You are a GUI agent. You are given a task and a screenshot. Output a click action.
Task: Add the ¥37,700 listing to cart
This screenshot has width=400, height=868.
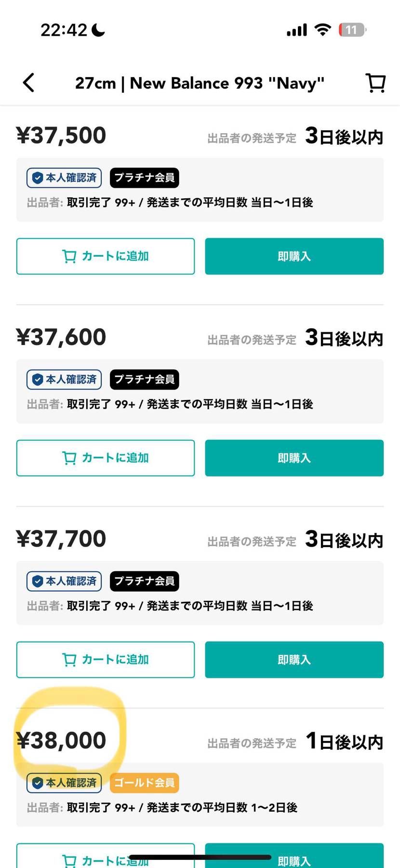coord(106,660)
